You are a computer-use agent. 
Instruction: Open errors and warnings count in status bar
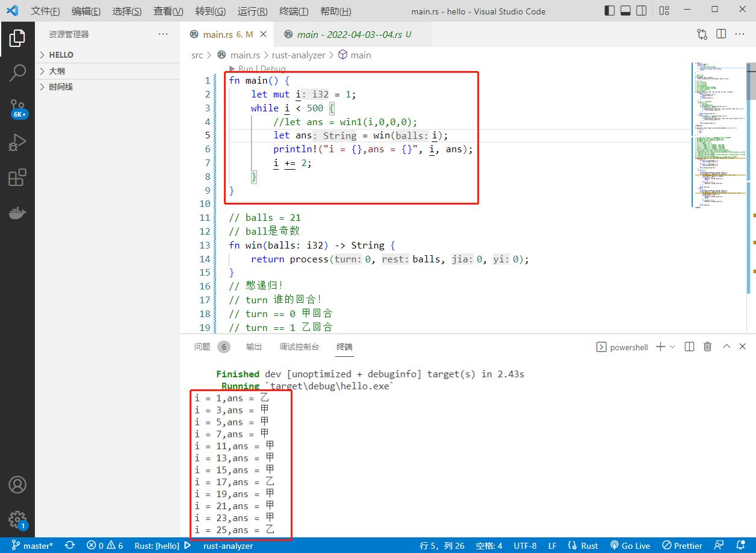click(105, 546)
